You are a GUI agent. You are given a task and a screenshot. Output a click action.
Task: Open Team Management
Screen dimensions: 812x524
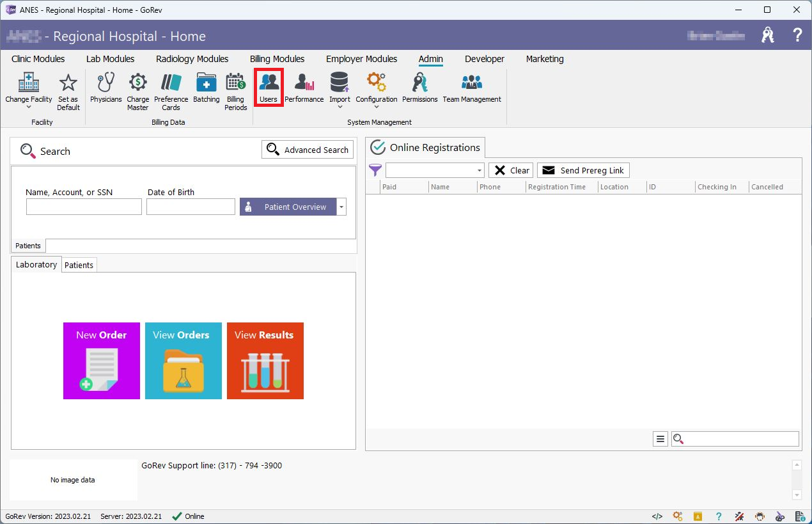[x=472, y=88]
